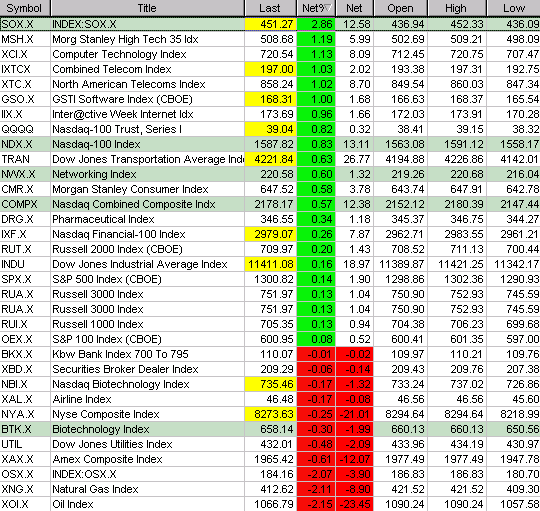Click SOX.X net percent 2.86
Screen dimensions: 540x511
coord(316,24)
